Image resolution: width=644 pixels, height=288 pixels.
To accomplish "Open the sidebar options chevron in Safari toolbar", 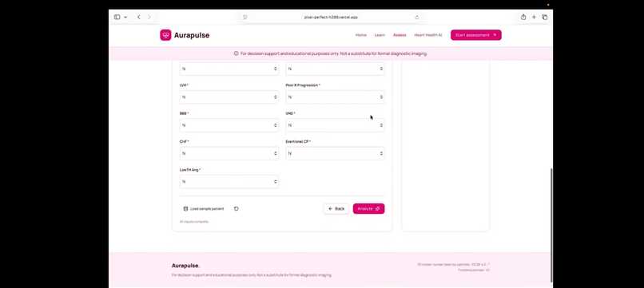I will point(125,18).
